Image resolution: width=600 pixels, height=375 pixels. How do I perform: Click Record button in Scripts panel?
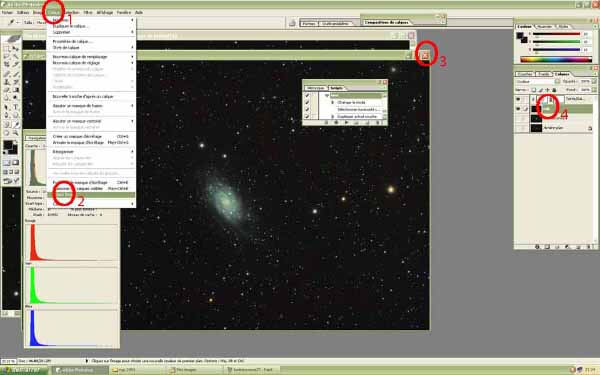point(336,122)
